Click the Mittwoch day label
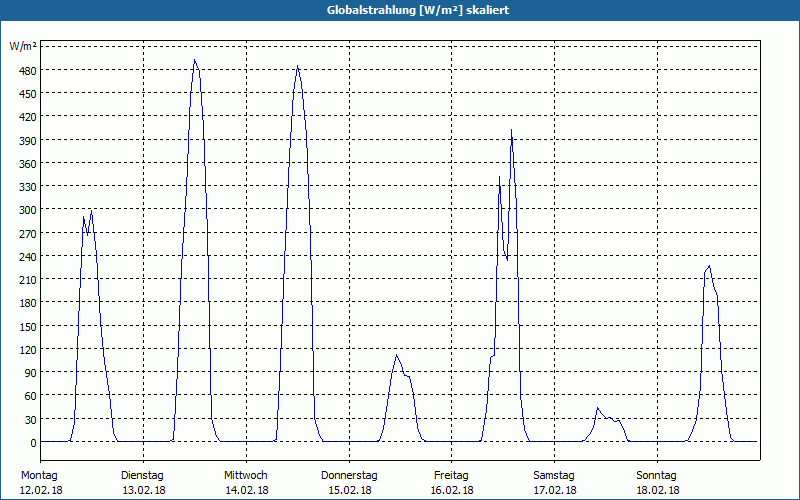 pyautogui.click(x=245, y=476)
